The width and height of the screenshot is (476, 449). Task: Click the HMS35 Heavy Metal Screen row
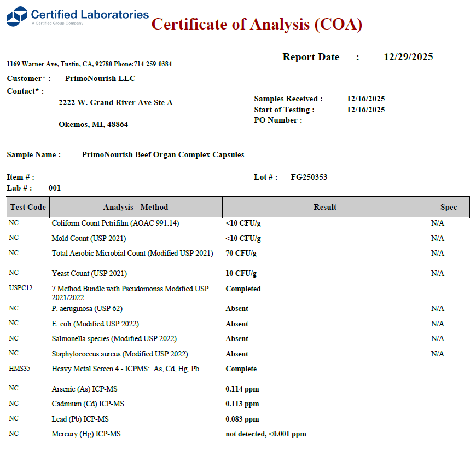(x=125, y=369)
